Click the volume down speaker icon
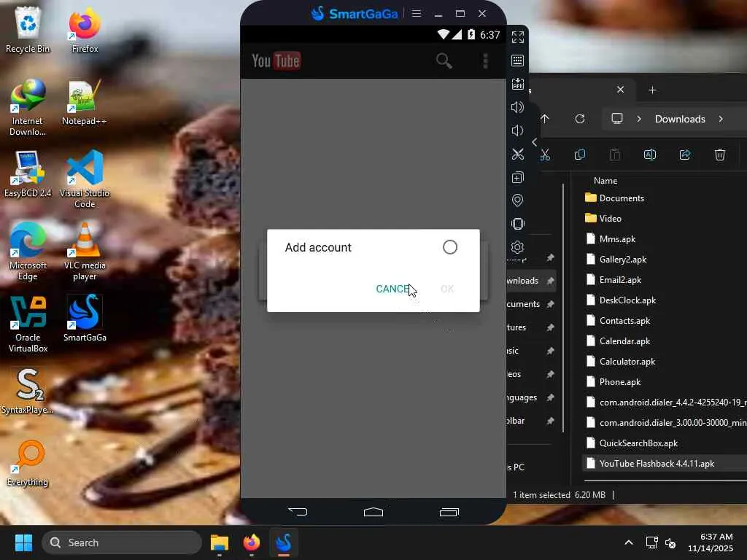 click(518, 131)
